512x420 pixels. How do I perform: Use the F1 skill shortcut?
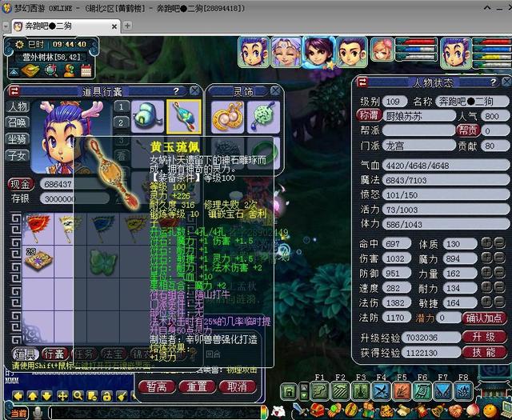coord(319,391)
